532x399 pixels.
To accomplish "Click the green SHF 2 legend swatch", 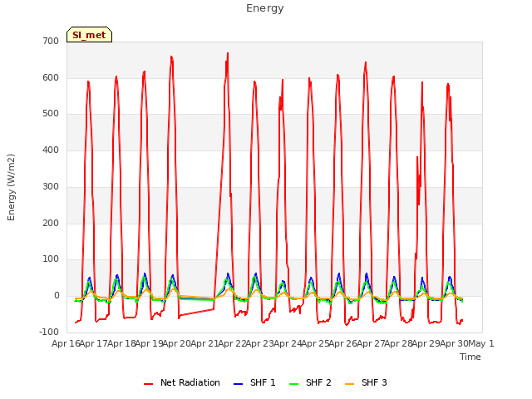I will coord(293,384).
